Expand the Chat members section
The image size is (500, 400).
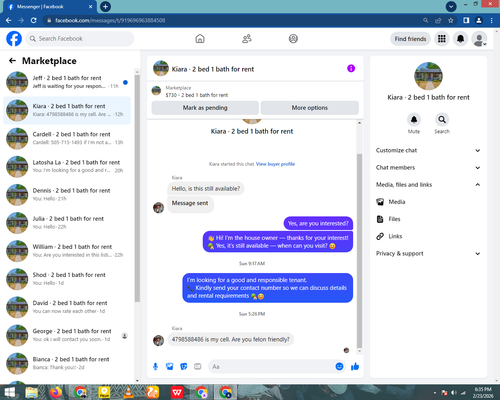click(x=428, y=168)
